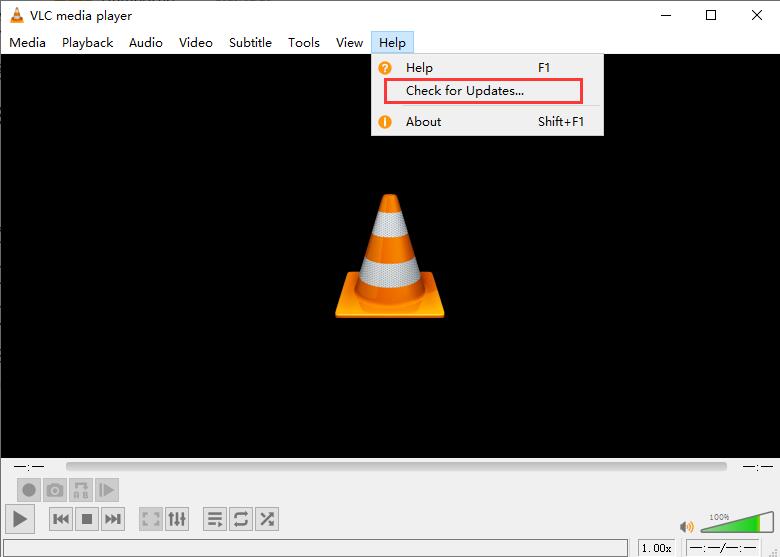The width and height of the screenshot is (780, 557).
Task: Close the open Help menu in the menu bar
Action: [x=392, y=43]
